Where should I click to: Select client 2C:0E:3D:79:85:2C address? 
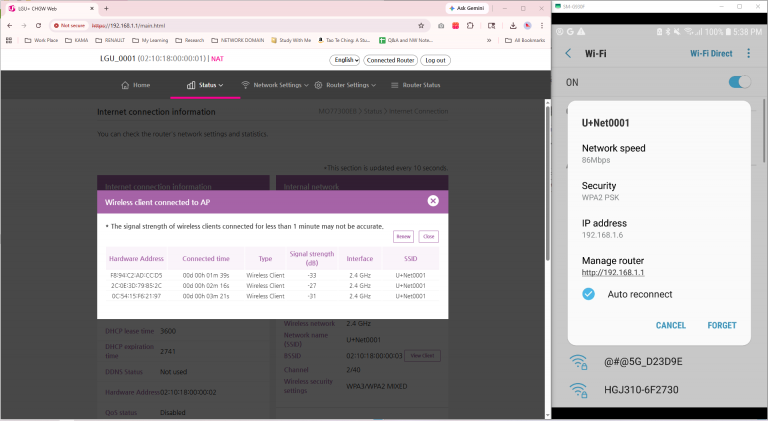point(136,286)
